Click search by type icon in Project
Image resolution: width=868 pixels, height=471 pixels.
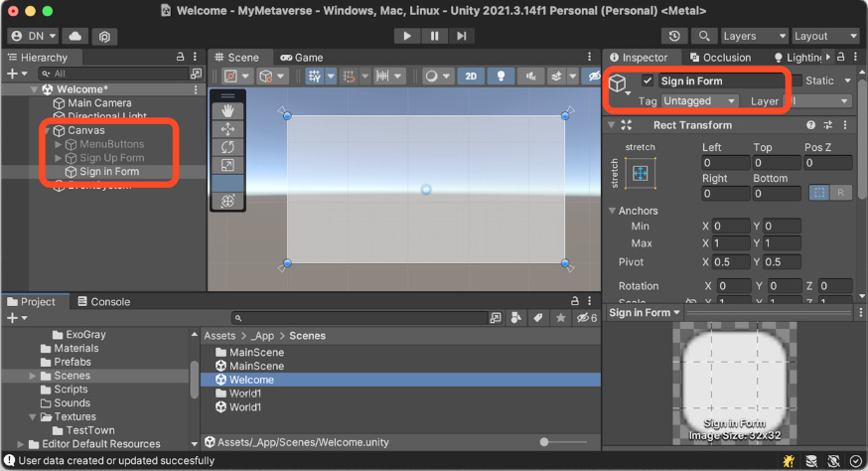pyautogui.click(x=515, y=318)
